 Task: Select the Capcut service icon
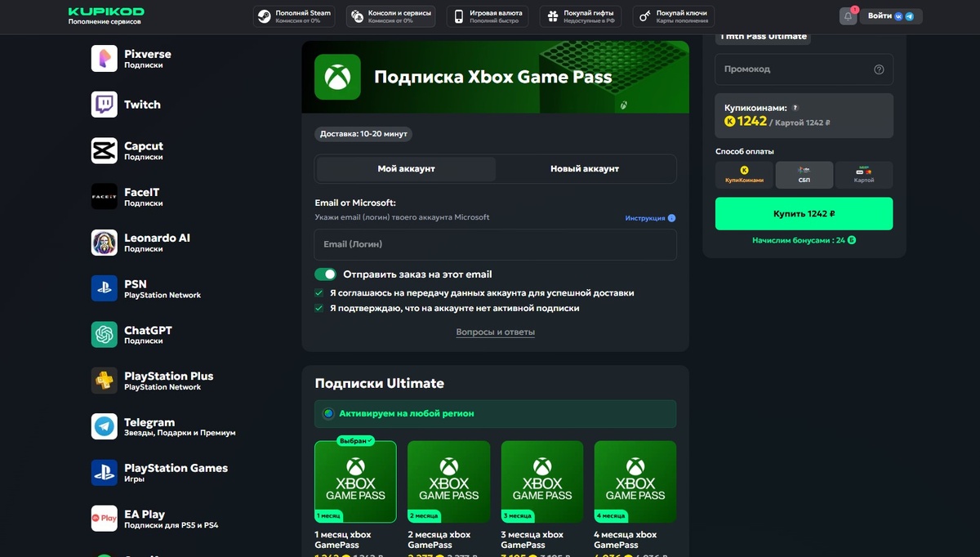[104, 151]
